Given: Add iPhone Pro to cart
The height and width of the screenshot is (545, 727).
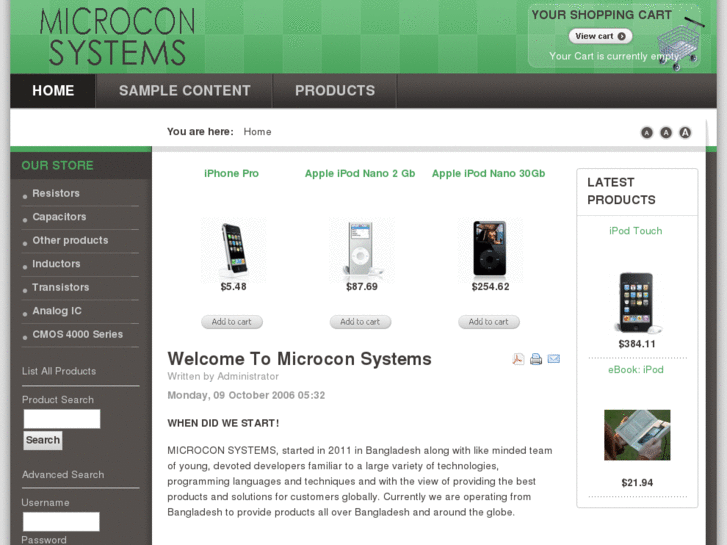Looking at the screenshot, I should click(232, 322).
